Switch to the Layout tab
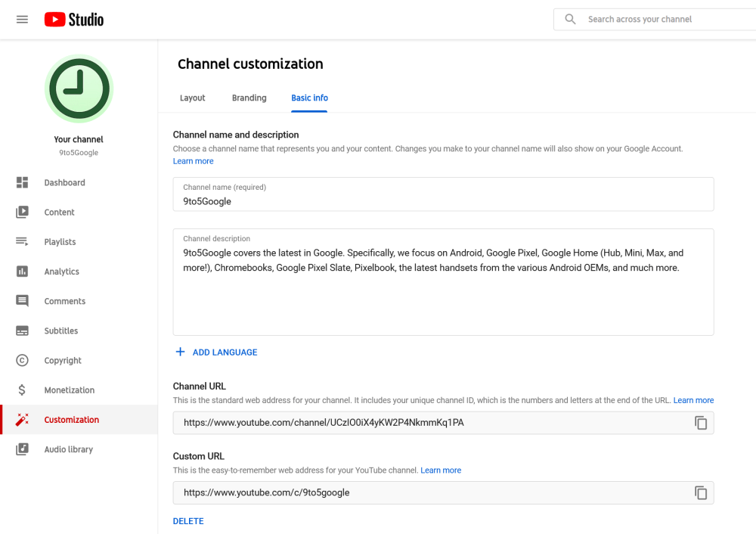The width and height of the screenshot is (756, 534). [192, 98]
